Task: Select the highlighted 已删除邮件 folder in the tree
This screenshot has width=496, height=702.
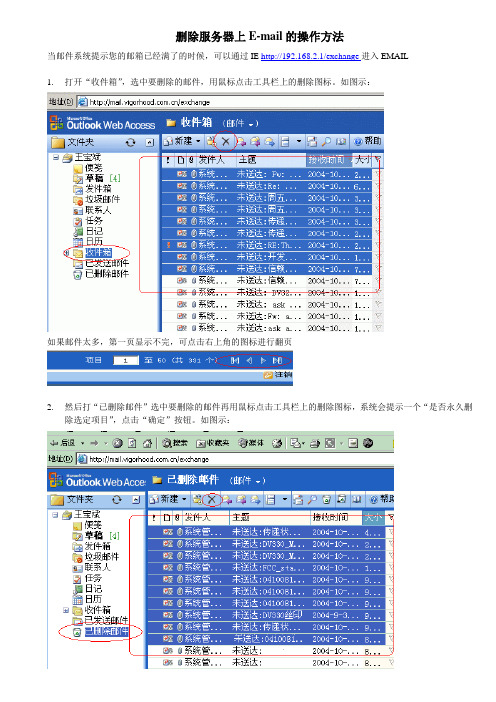Action: point(107,631)
